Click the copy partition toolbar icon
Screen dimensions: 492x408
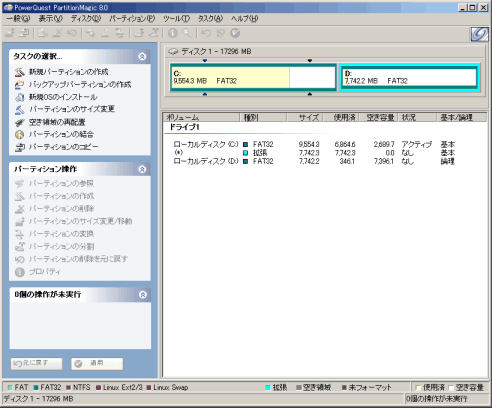coord(24,33)
